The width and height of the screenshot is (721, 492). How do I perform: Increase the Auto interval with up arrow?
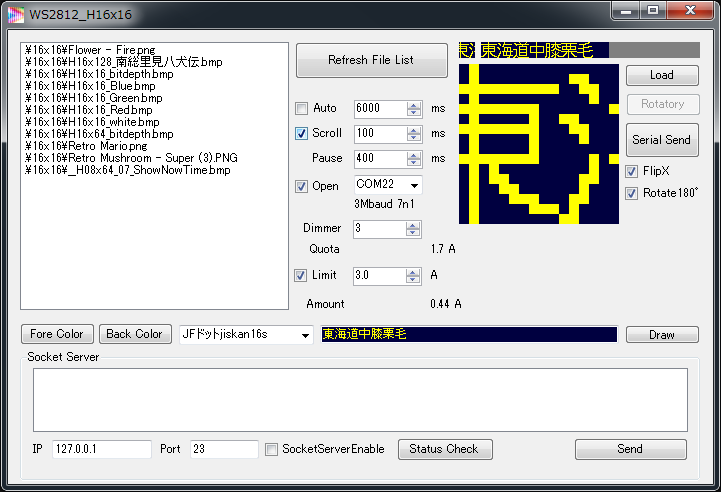pos(413,105)
